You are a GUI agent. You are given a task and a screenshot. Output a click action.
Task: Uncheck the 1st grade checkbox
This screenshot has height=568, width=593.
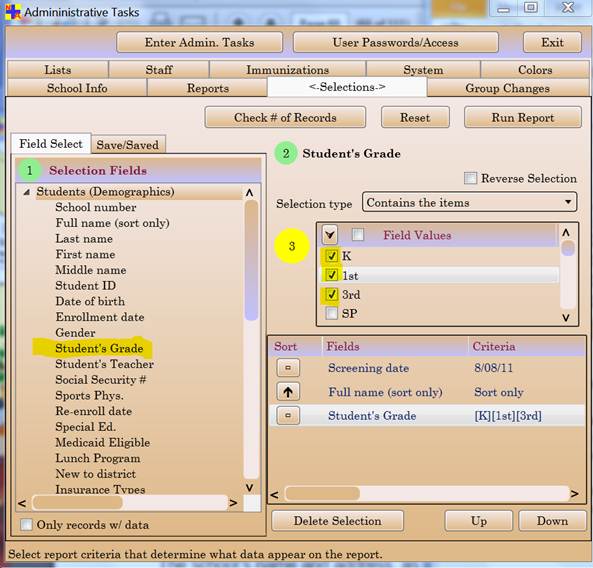332,275
